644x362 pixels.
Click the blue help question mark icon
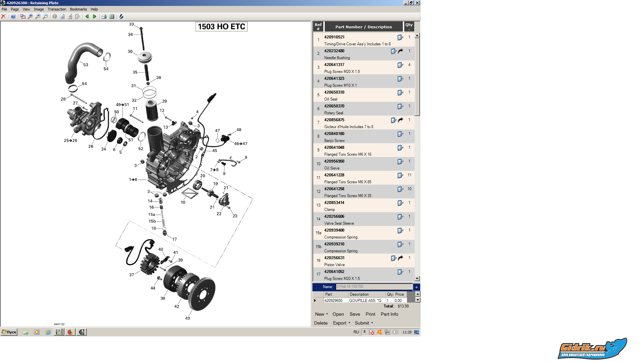13,16
